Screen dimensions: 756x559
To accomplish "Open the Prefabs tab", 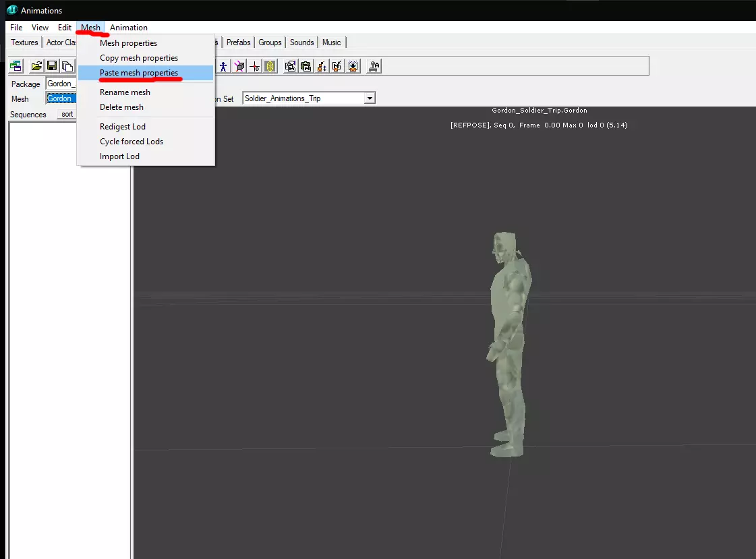I will (x=238, y=42).
